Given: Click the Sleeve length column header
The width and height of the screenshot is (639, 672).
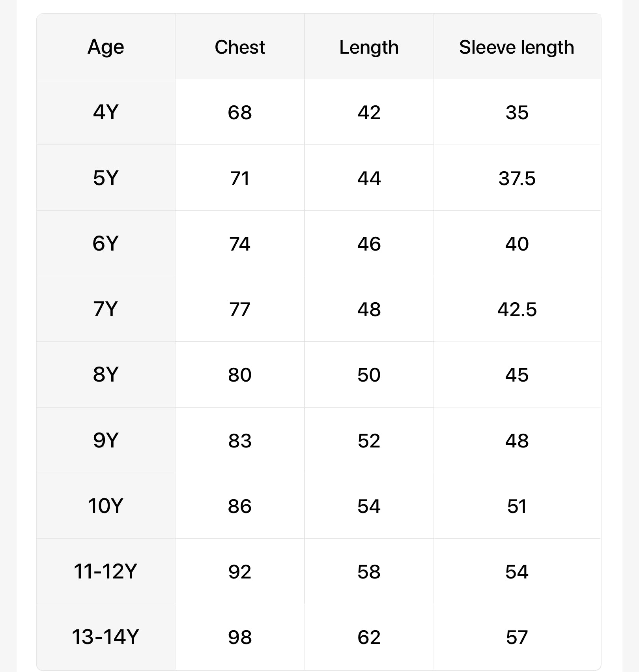Looking at the screenshot, I should (517, 47).
